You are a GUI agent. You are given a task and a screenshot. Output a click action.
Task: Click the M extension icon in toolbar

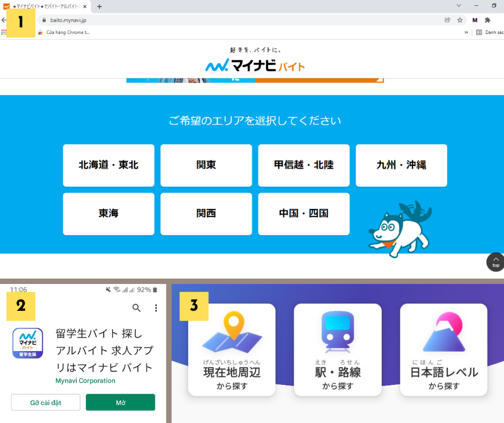pos(475,20)
